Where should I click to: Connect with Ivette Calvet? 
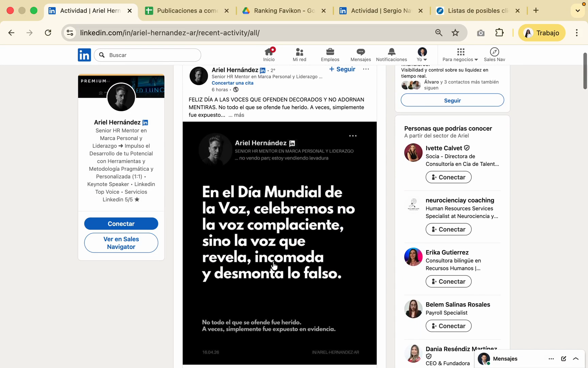[x=448, y=177]
